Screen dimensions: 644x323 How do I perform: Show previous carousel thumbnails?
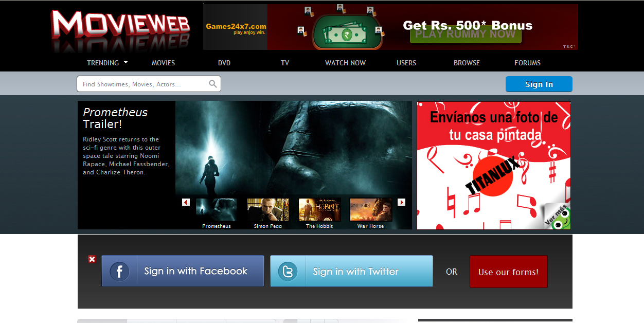tap(186, 203)
